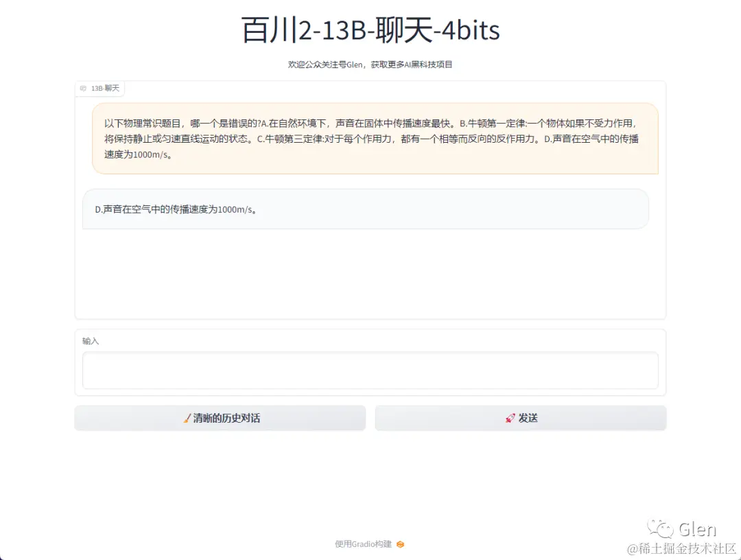Click the rocket icon on the 发送 button
741x560 pixels.
point(509,417)
